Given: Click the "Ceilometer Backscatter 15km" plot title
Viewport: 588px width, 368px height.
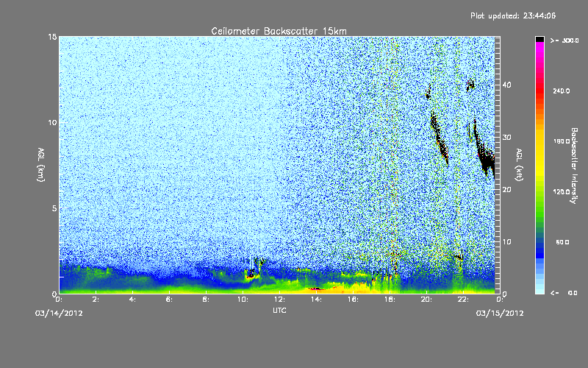Looking at the screenshot, I should [279, 31].
